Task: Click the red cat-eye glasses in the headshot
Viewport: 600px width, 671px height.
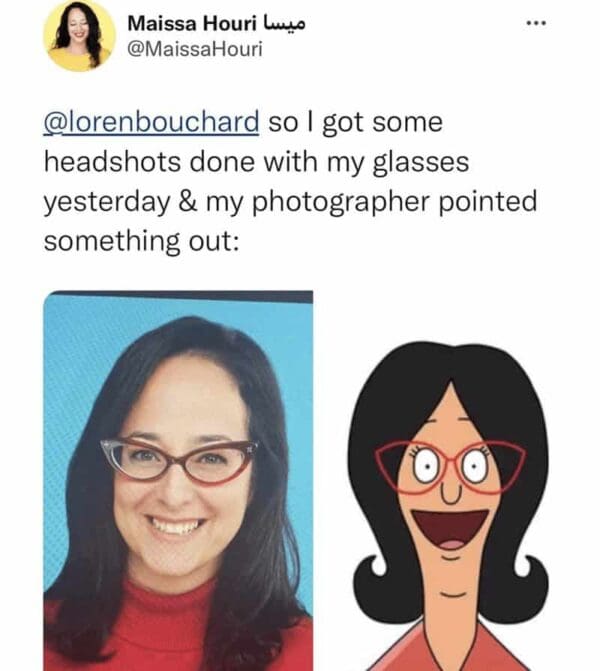Action: (x=178, y=461)
